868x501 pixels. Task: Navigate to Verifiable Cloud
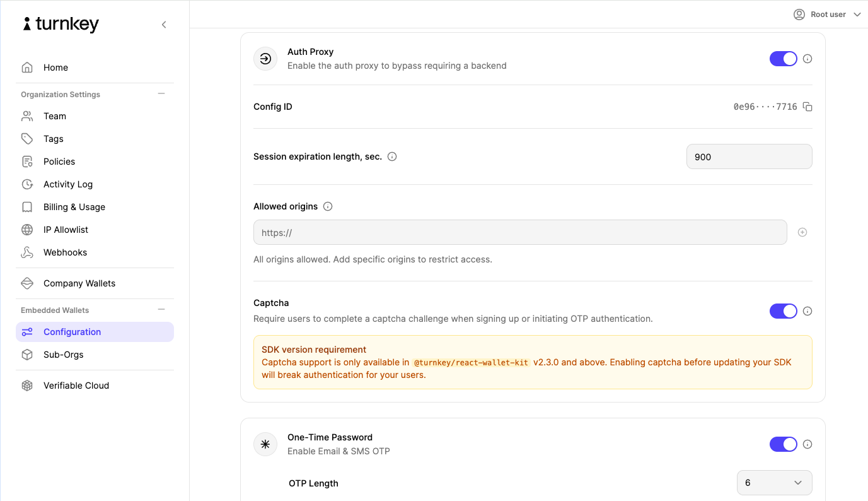click(95, 386)
